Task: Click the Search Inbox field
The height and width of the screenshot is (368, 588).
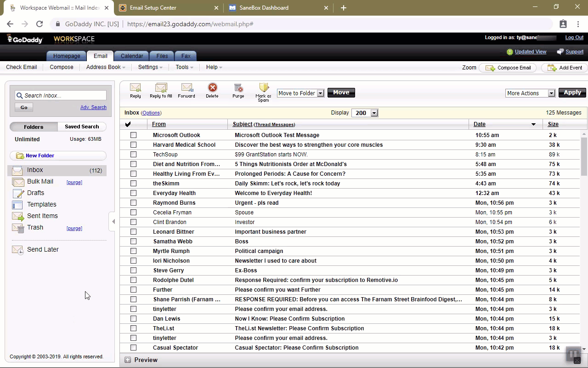Action: (x=61, y=95)
